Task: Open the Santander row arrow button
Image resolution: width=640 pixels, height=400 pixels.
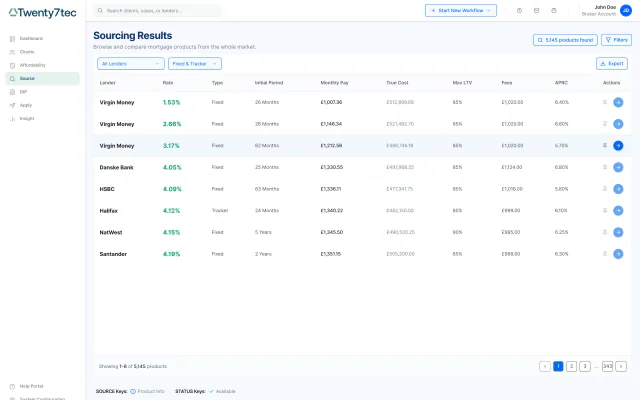Action: (x=618, y=254)
